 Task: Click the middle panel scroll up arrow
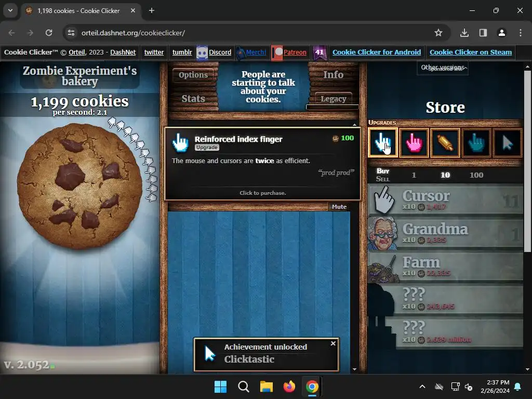tap(354, 125)
